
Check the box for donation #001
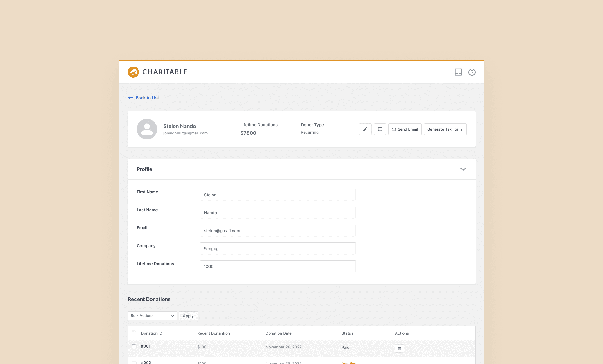coord(134,347)
